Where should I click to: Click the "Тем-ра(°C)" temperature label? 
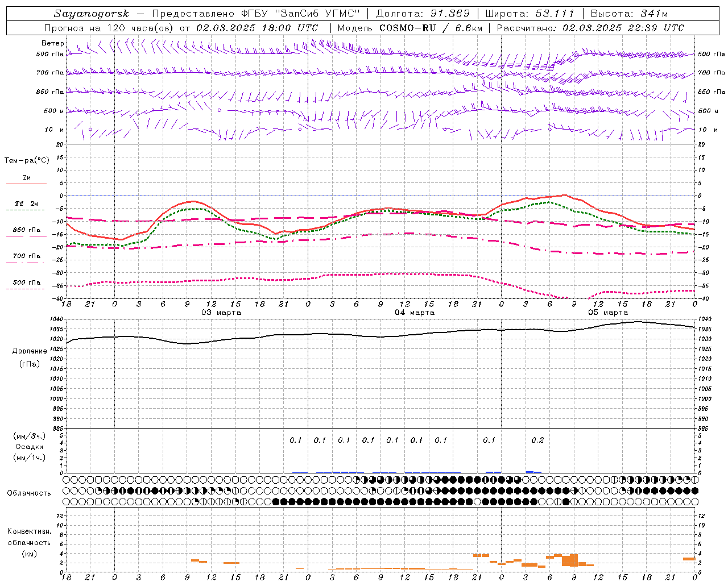pos(27,161)
